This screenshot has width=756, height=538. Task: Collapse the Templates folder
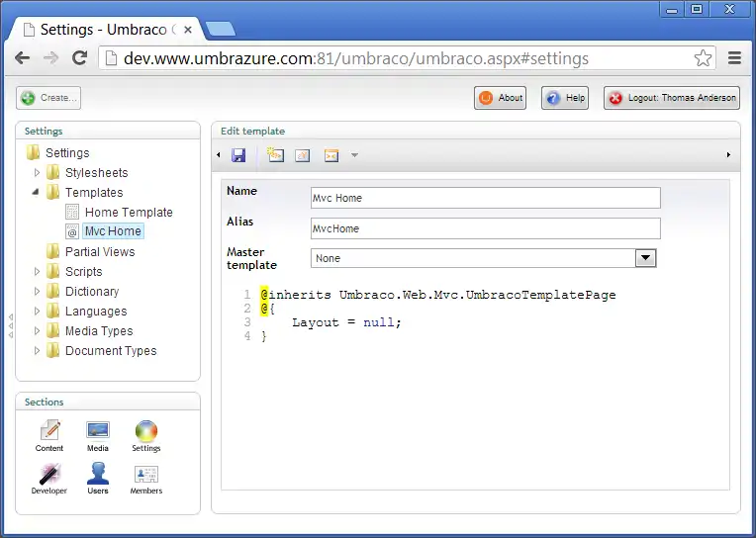pos(36,192)
